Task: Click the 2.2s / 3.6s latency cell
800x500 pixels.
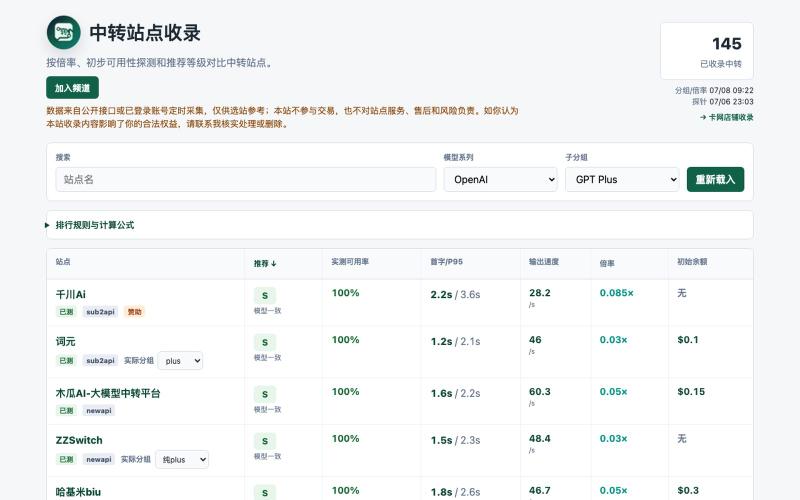Action: tap(455, 295)
